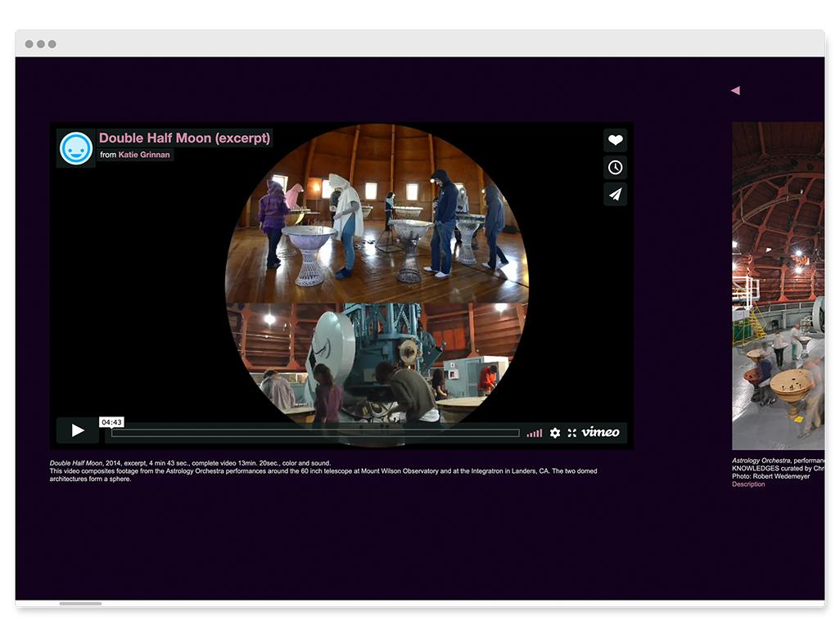Add video to Watch Later with clock icon
The width and height of the screenshot is (840, 630).
(615, 167)
